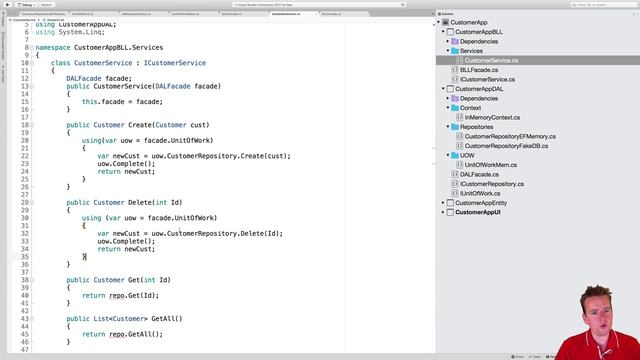Click 'repo.GetAll();' on line 45
640x360 pixels.
(x=136, y=334)
